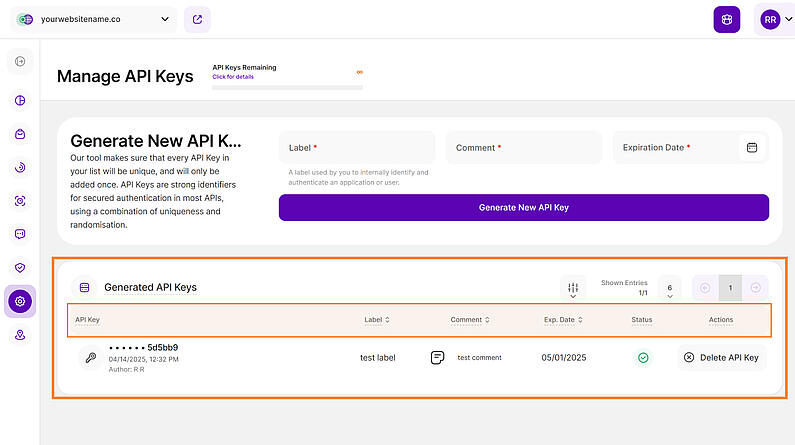Click the calendar icon in Expiration Date
This screenshot has height=445, width=795.
[752, 147]
